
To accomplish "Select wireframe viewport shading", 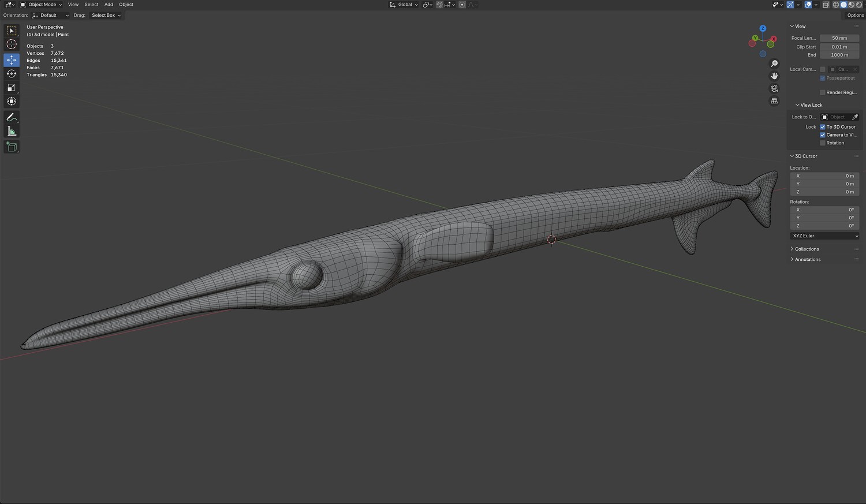I will 835,5.
